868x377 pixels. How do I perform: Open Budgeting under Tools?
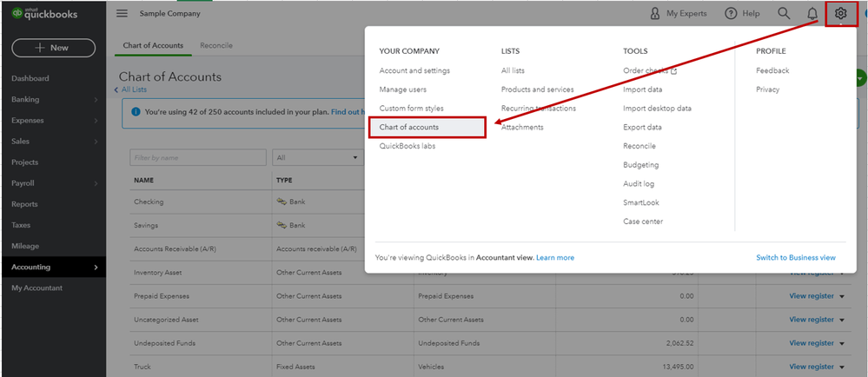click(641, 165)
